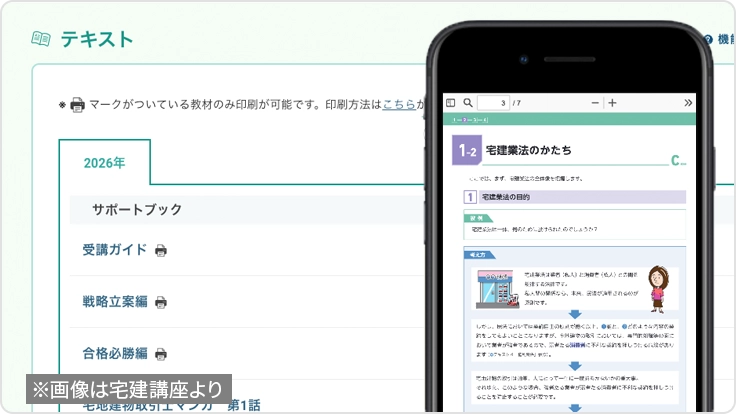Viewport: 736px width, 414px height.
Task: Select the 2026年 tab
Action: (x=104, y=162)
